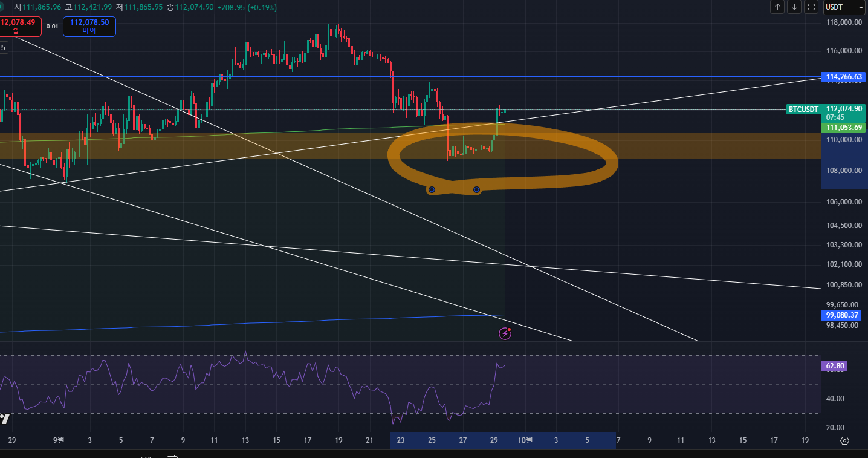Click the 102,100.00 price scale label
The height and width of the screenshot is (458, 868).
click(844, 264)
